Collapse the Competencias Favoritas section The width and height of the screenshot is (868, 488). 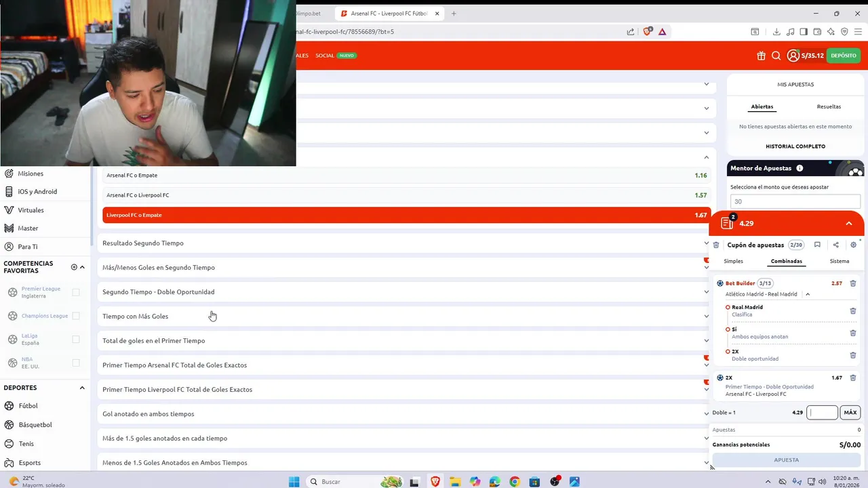tap(82, 267)
